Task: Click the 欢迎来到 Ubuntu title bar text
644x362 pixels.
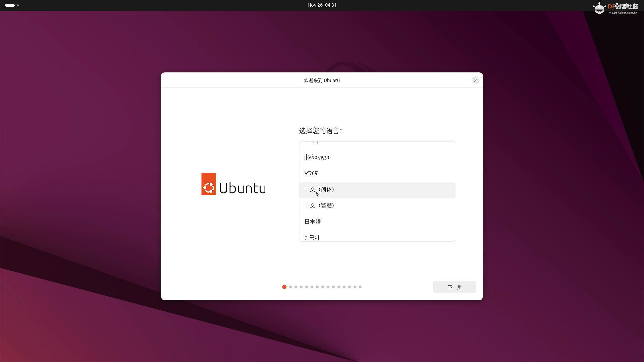Action: coord(322,80)
